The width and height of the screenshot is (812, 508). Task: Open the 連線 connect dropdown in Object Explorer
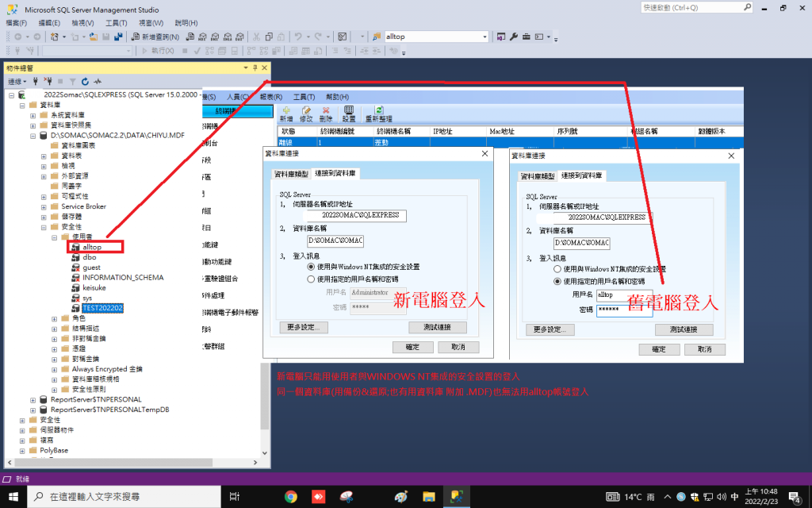[x=17, y=82]
